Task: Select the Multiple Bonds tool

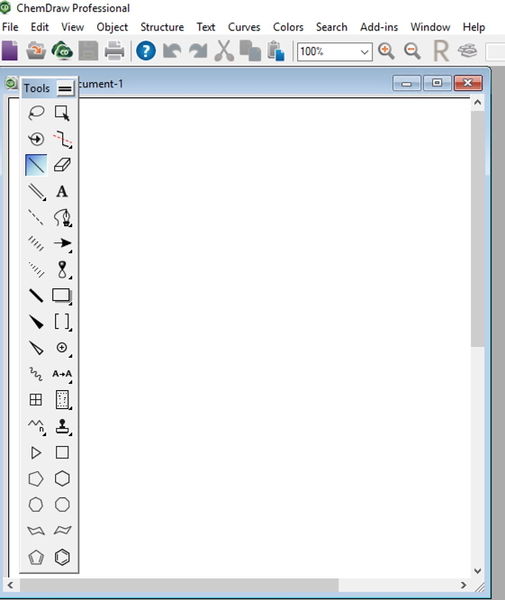Action: 36,191
